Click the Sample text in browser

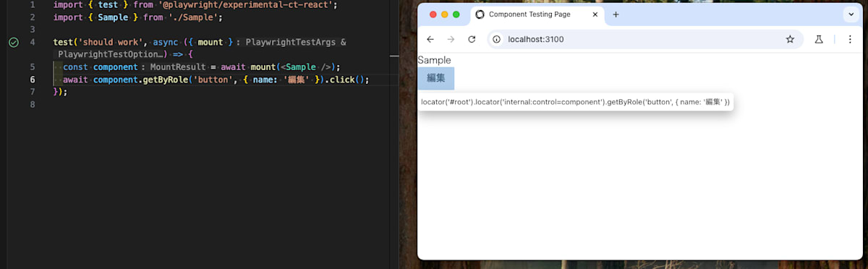coord(434,60)
